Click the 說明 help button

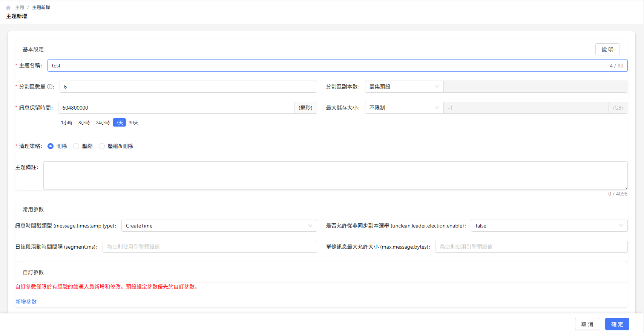[607, 49]
